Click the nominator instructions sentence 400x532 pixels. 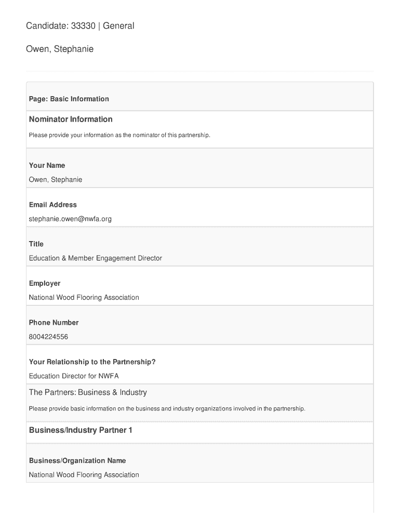(119, 135)
